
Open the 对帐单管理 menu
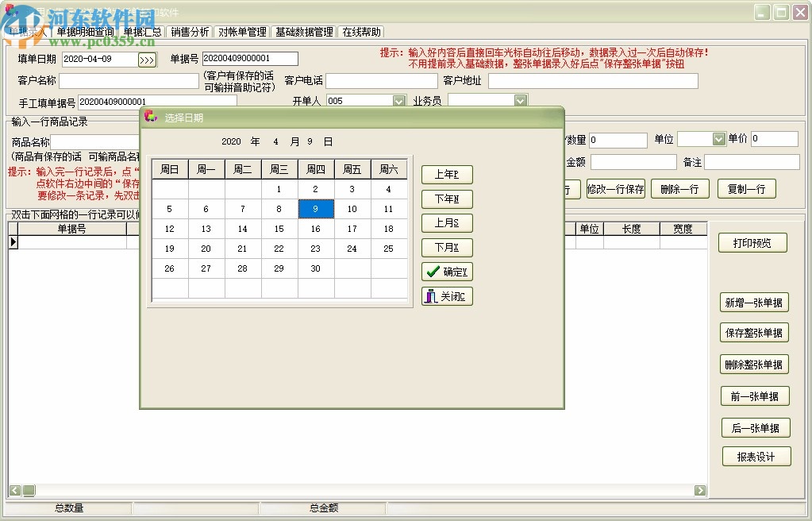click(243, 32)
